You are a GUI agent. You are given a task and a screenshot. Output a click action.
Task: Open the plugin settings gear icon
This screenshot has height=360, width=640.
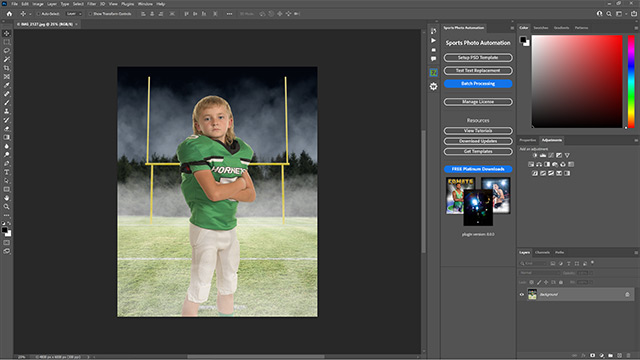pyautogui.click(x=433, y=87)
